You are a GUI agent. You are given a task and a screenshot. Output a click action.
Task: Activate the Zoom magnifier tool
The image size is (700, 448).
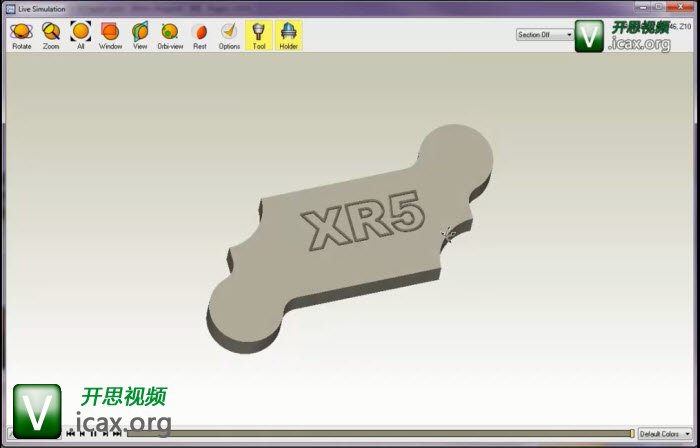point(51,36)
